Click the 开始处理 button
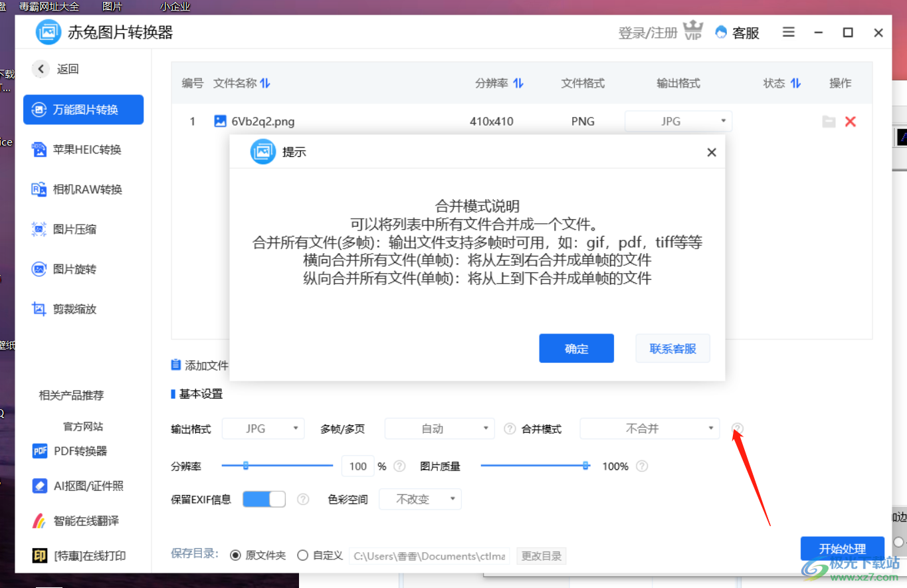 click(x=843, y=549)
